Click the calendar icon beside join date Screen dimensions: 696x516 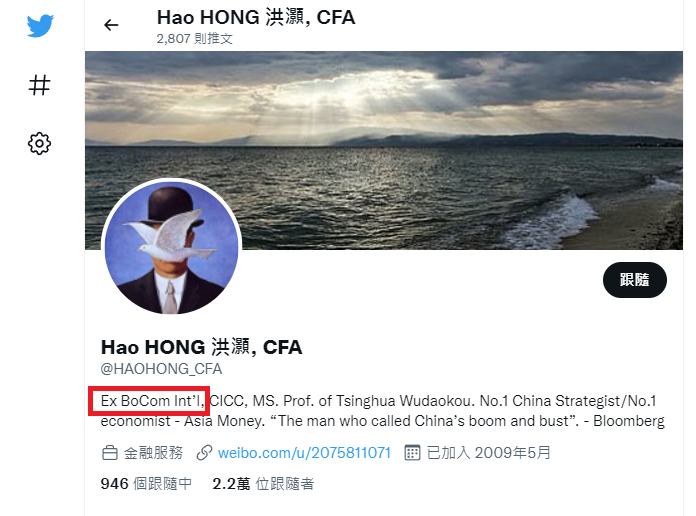coord(412,453)
